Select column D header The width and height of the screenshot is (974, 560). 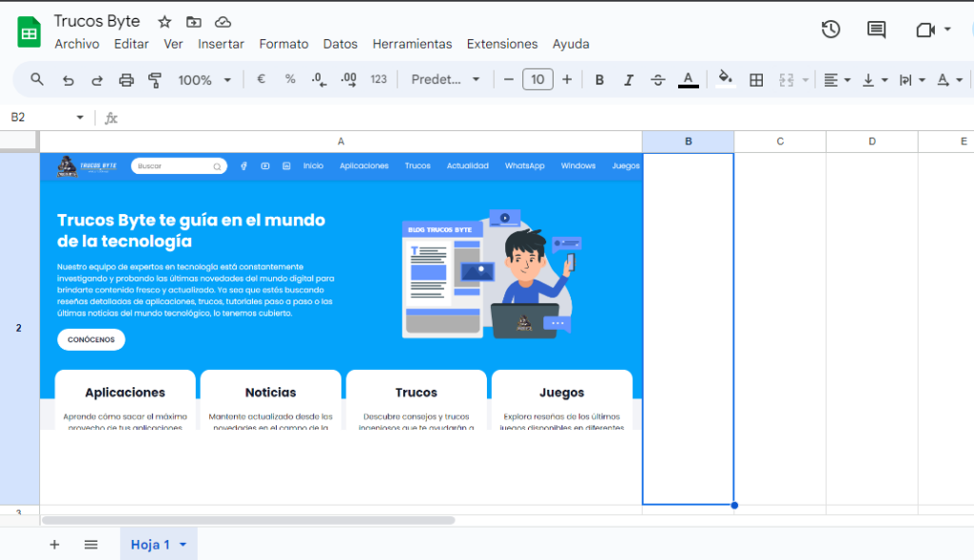pos(872,142)
